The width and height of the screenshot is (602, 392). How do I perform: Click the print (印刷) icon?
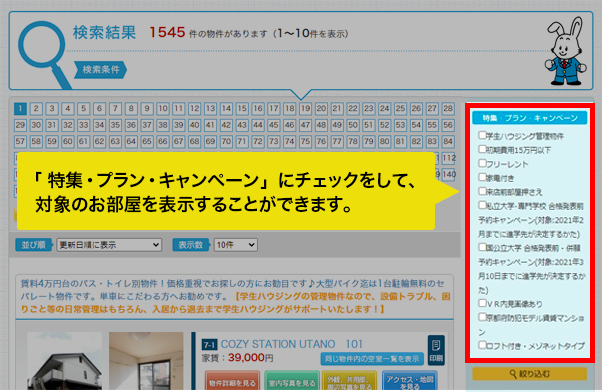coord(436,350)
